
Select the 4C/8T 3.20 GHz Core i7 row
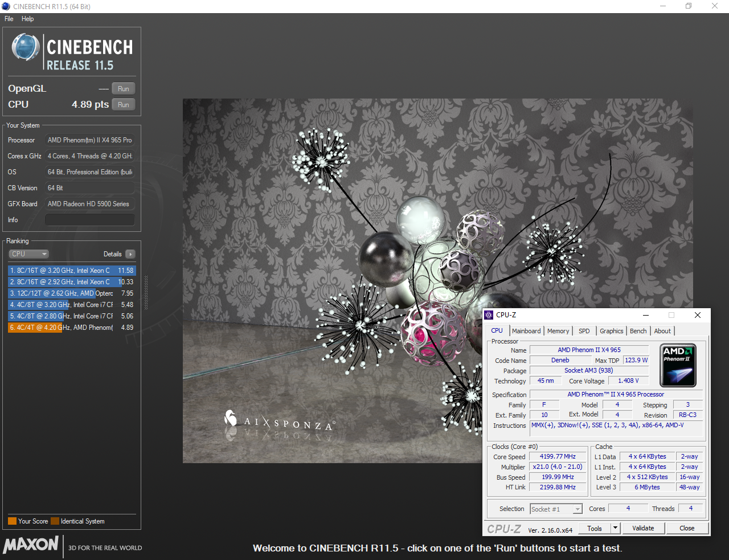click(72, 305)
